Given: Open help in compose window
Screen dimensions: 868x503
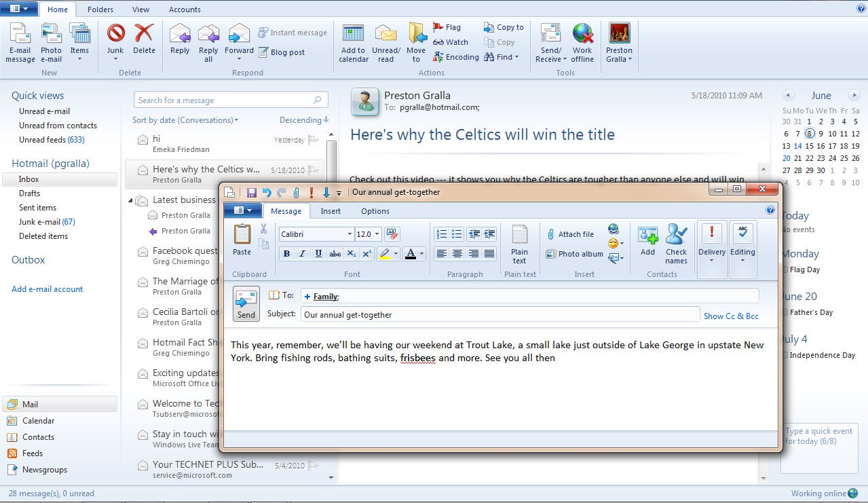Looking at the screenshot, I should [x=770, y=210].
